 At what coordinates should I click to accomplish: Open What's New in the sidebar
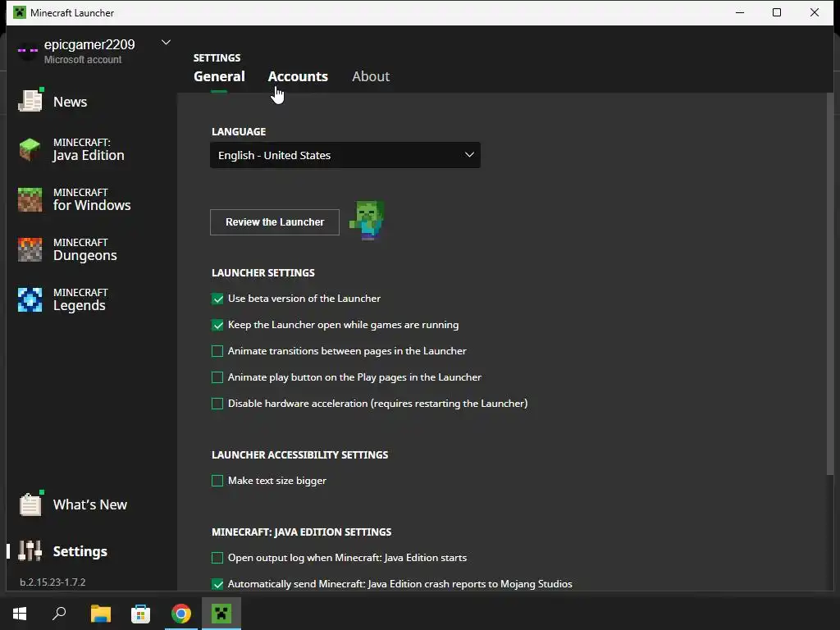coord(90,504)
